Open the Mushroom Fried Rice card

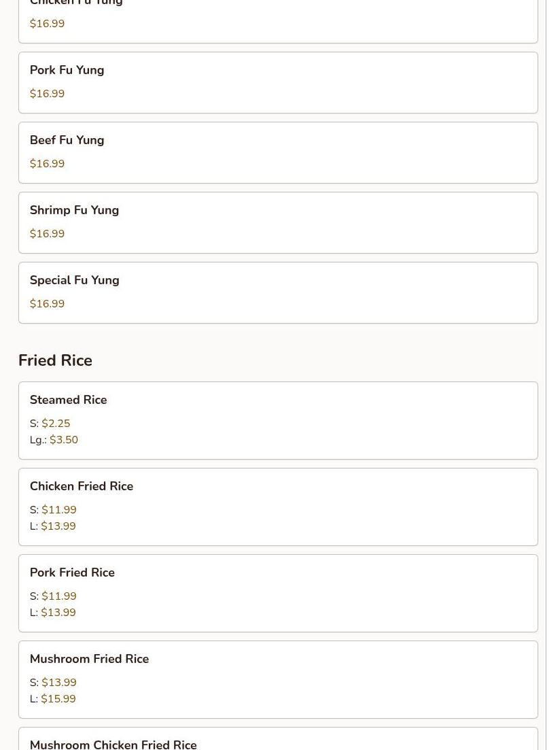(278, 680)
